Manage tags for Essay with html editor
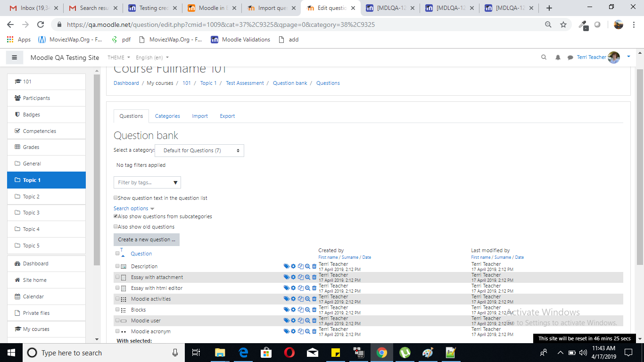The image size is (644, 362). tap(286, 288)
